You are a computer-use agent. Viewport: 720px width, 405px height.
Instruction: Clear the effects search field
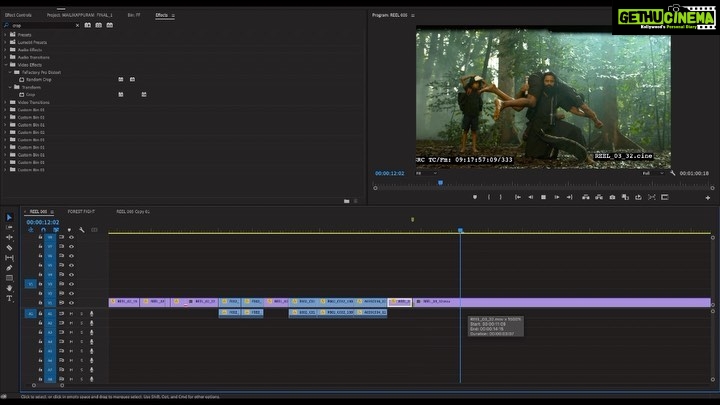coord(77,25)
